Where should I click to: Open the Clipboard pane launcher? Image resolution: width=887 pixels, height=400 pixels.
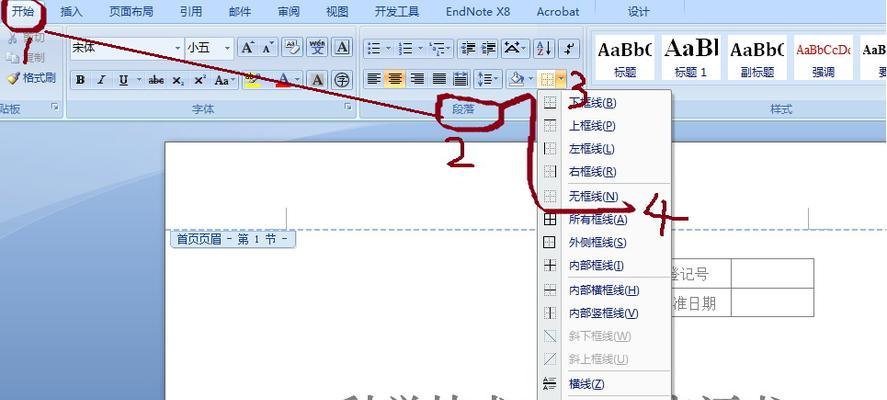pyautogui.click(x=55, y=107)
